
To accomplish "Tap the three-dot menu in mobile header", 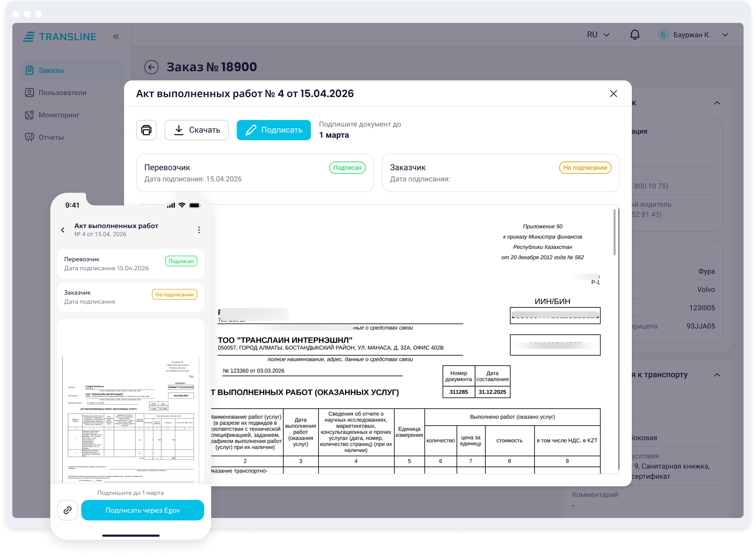I will coord(199,230).
